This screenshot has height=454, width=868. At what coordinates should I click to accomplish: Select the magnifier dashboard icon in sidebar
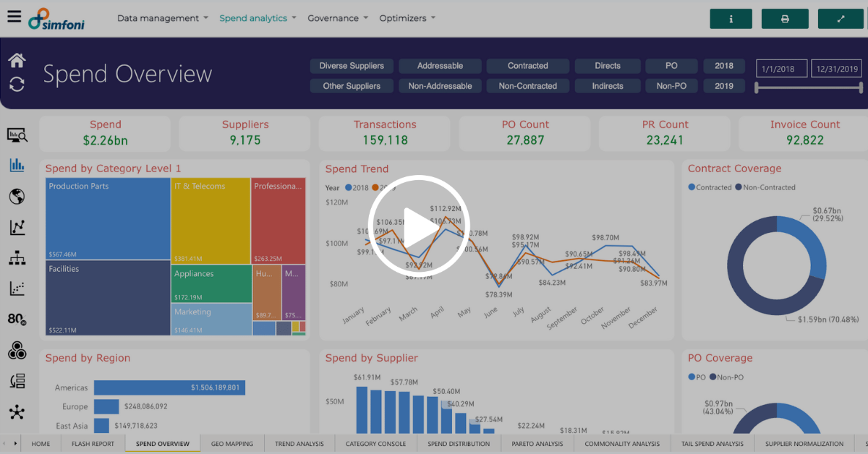pyautogui.click(x=16, y=135)
